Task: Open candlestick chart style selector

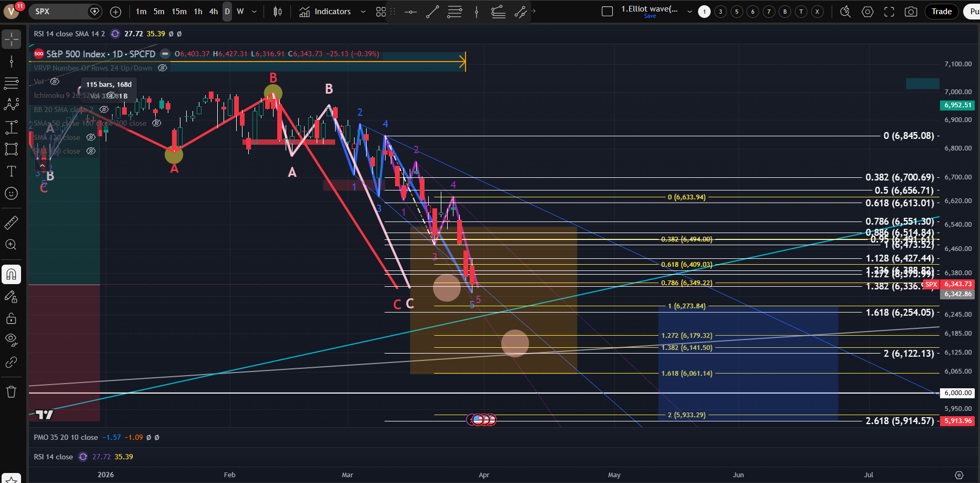Action: [x=278, y=12]
